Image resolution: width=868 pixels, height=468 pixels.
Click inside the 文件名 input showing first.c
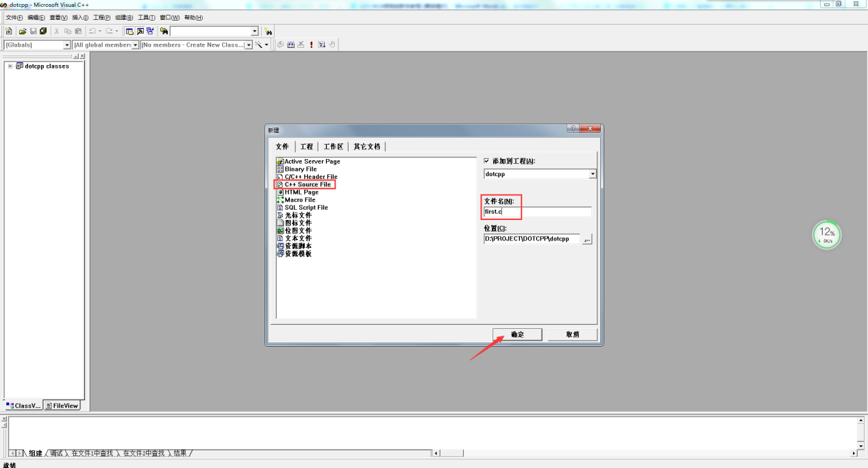534,211
